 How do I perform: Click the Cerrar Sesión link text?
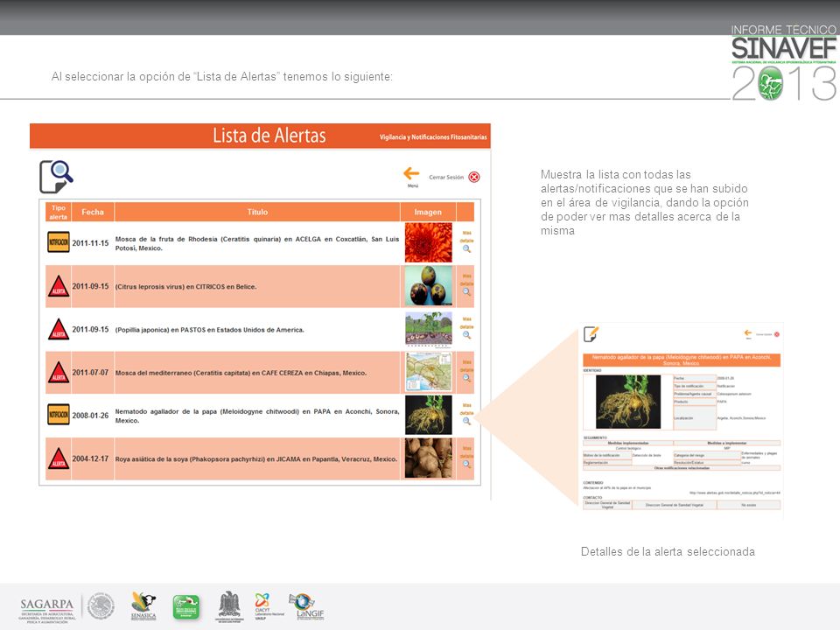[446, 178]
